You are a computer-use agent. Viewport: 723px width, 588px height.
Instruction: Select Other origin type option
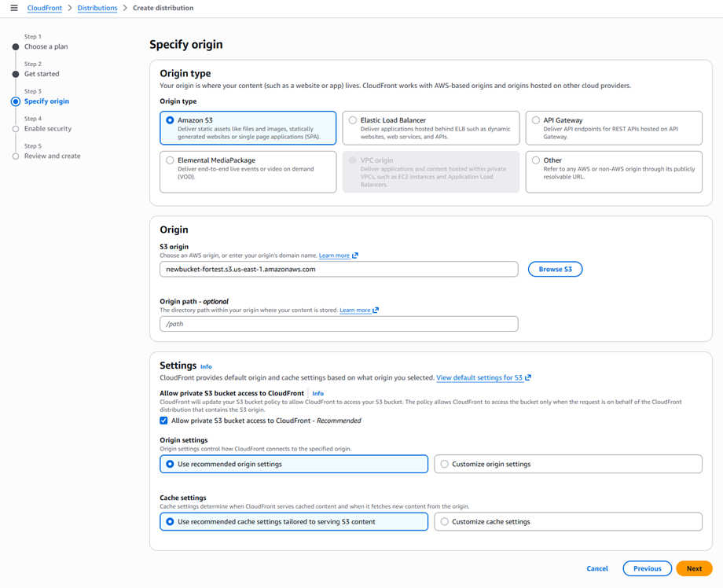(536, 160)
